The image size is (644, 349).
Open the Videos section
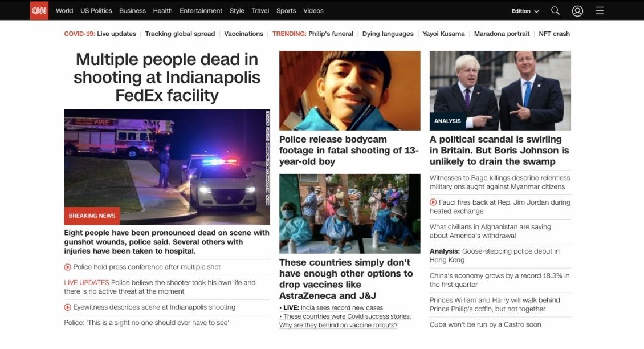pos(313,10)
